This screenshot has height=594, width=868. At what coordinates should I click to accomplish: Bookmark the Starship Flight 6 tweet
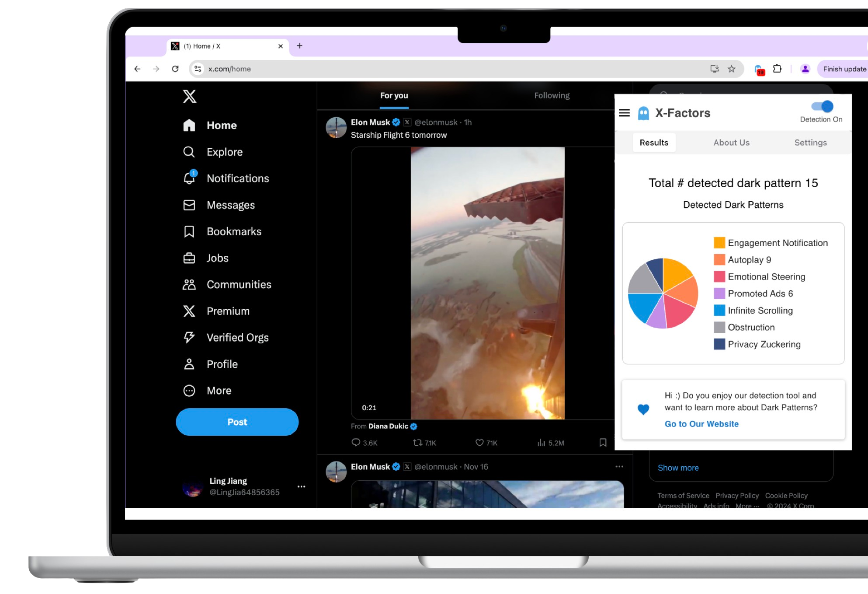point(603,443)
